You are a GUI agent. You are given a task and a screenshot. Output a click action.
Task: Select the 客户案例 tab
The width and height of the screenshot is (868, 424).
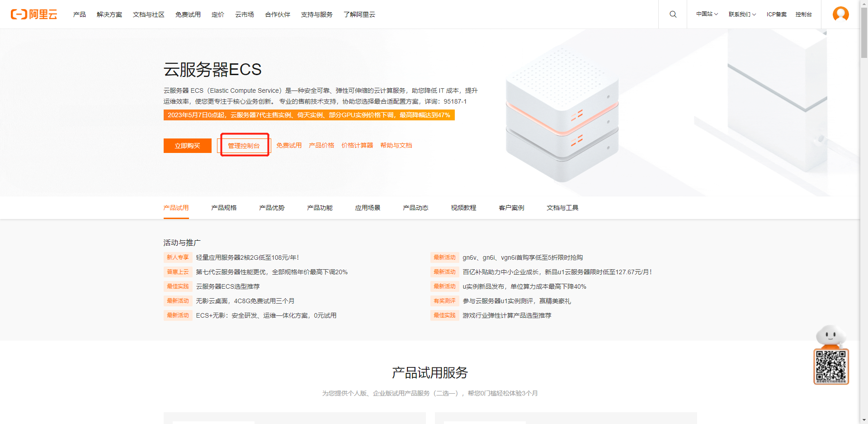(512, 208)
